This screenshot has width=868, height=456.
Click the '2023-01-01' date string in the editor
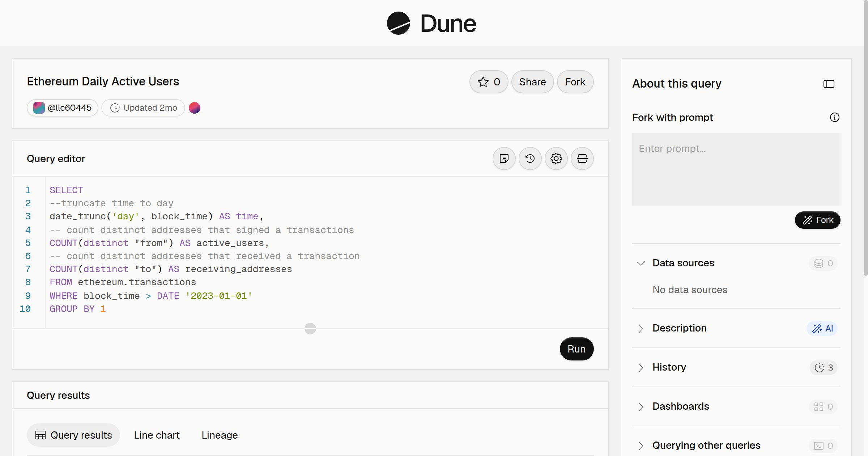(x=219, y=296)
